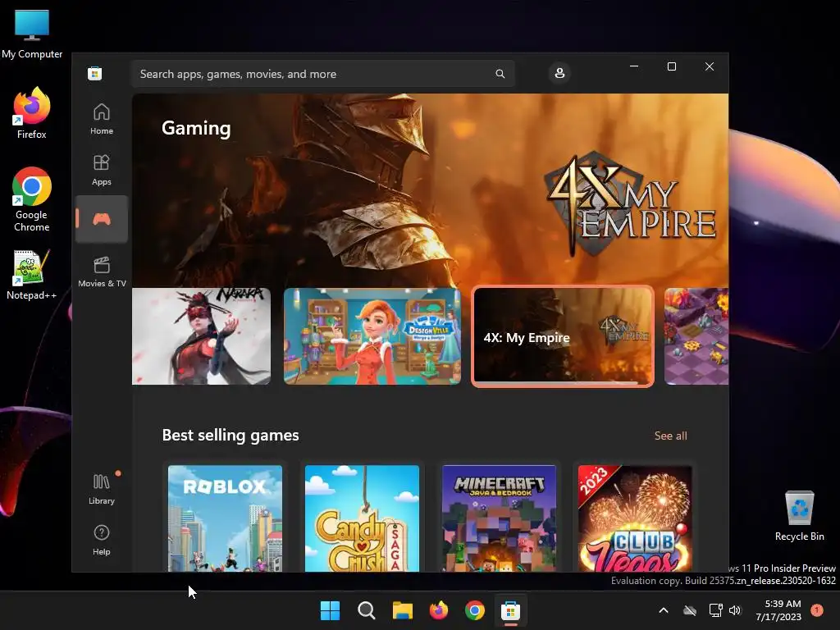Open the Help page in sidebar
Viewport: 840px width, 630px height.
coord(101,540)
